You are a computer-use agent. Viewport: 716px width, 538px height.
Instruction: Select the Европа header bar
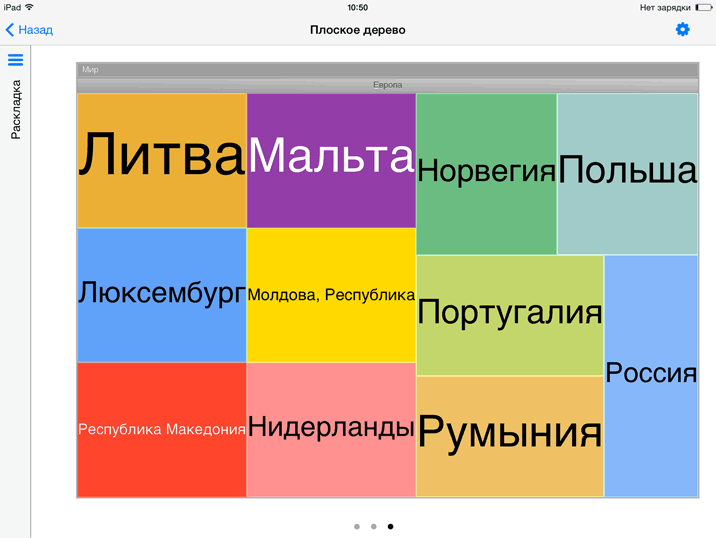(388, 85)
